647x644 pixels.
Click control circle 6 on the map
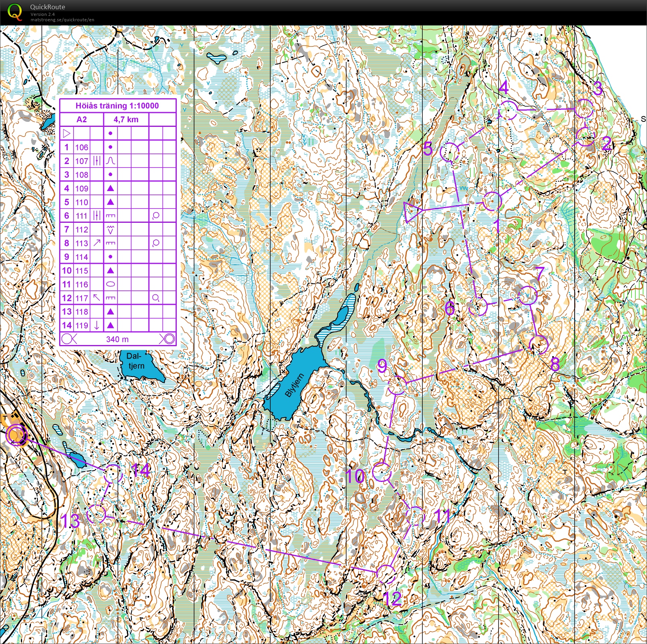(x=478, y=306)
